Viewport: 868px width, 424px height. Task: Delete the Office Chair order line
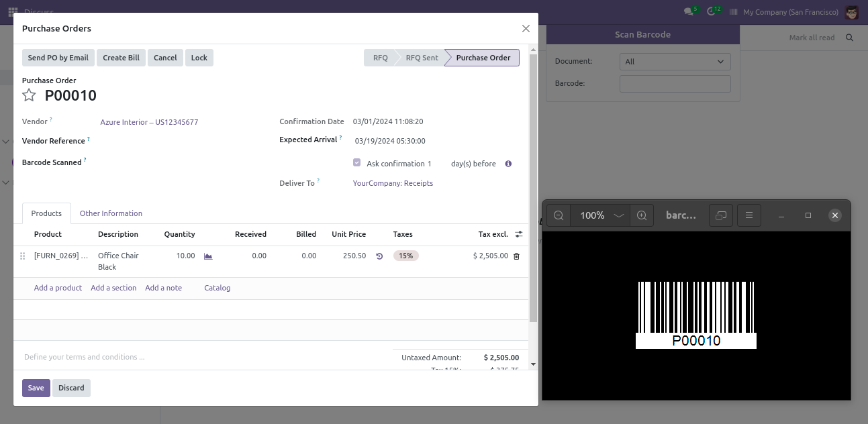(x=516, y=256)
